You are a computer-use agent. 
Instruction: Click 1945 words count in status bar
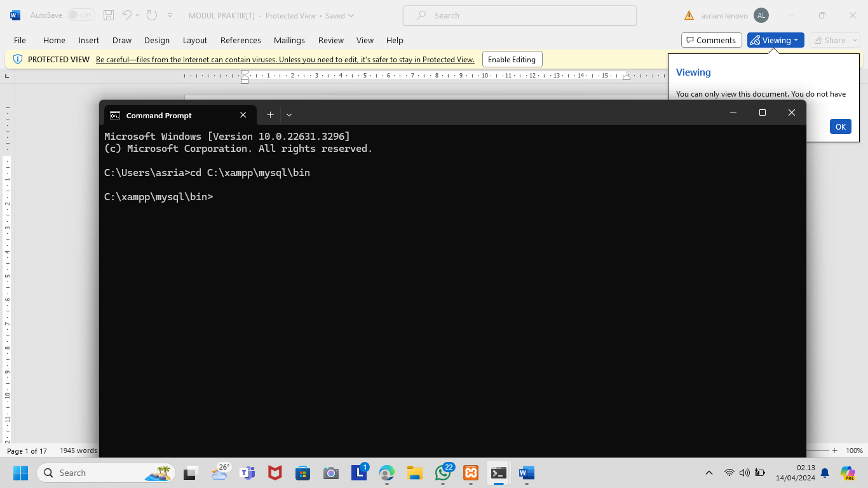78,451
